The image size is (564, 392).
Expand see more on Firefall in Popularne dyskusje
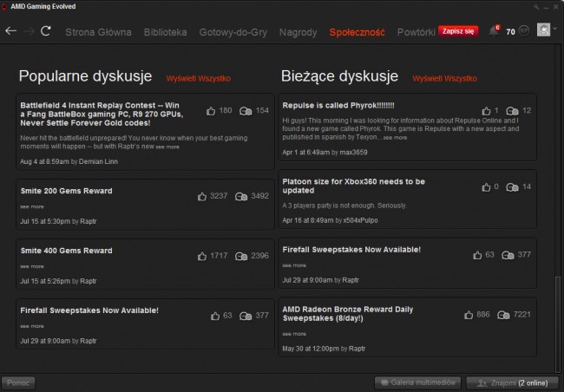click(32, 326)
